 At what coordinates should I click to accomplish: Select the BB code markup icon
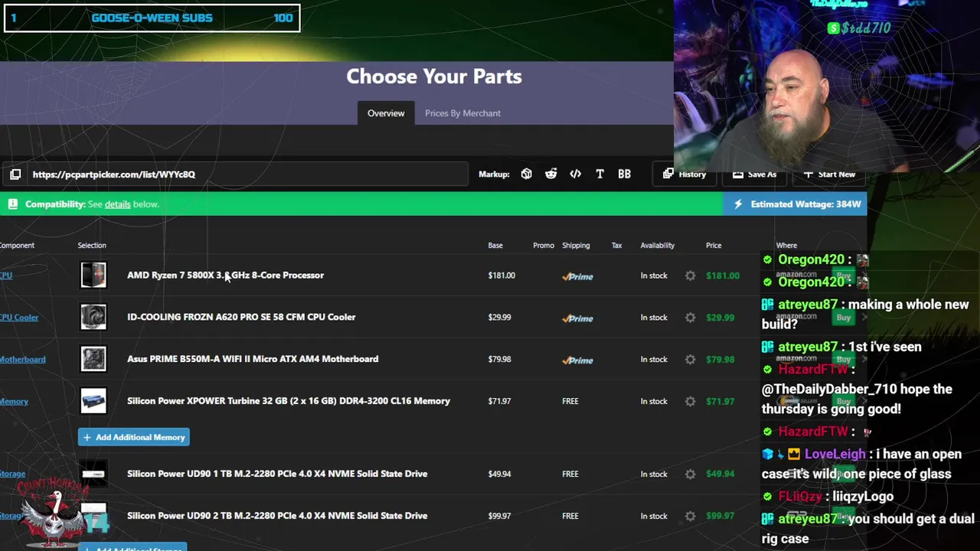coord(625,174)
